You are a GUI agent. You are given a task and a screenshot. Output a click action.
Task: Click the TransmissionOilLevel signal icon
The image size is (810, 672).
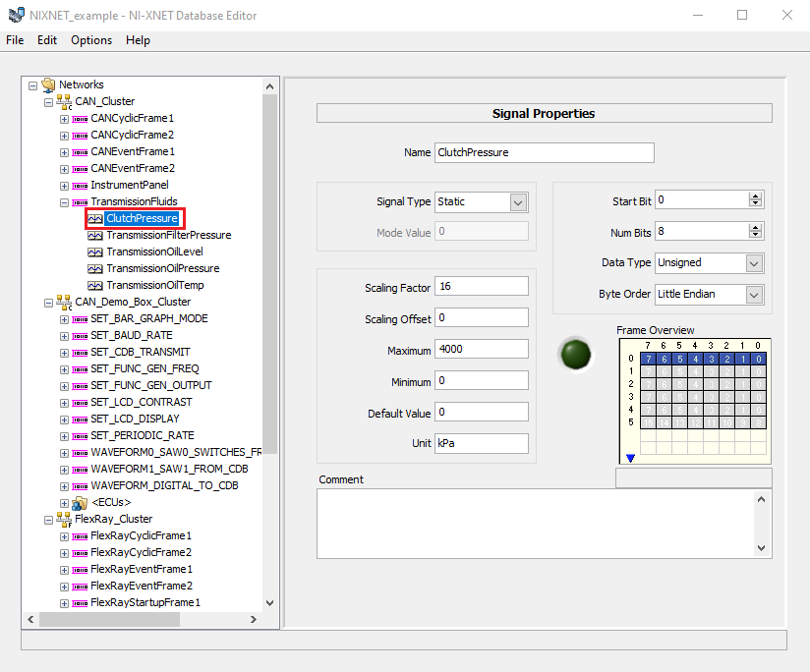[95, 252]
